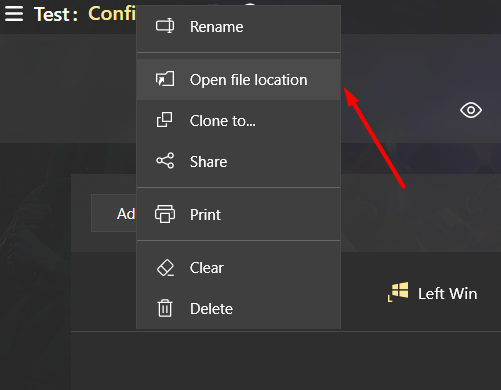
Task: Click the Config name in title
Action: (112, 14)
